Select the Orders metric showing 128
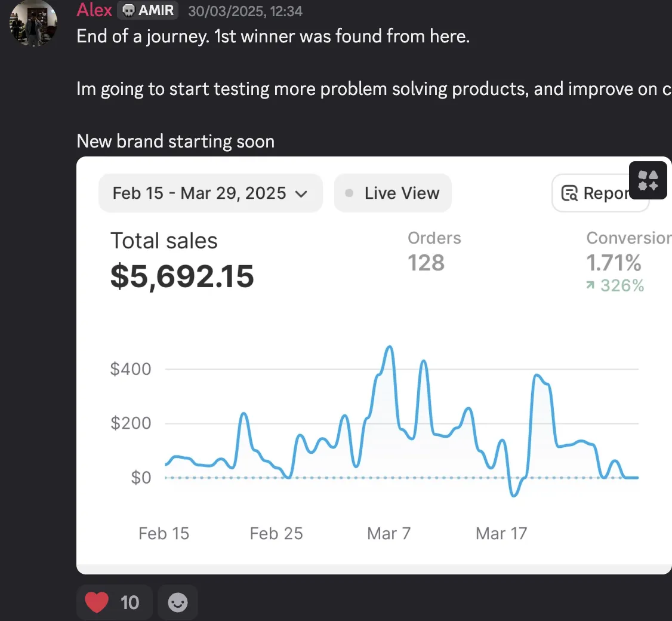The image size is (672, 621). pos(434,251)
